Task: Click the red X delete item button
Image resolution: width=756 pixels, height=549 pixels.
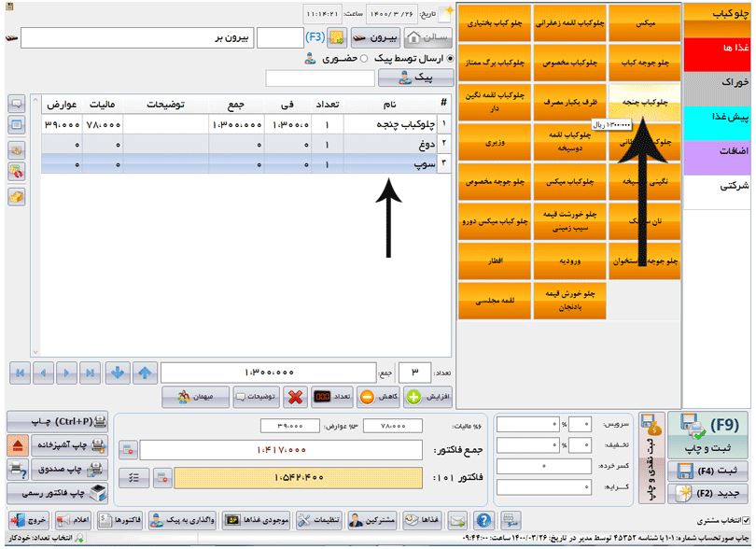Action: click(x=295, y=396)
